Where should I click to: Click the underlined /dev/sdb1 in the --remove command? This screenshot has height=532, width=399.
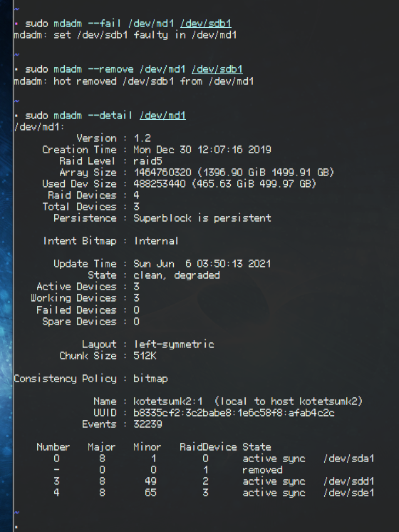pos(217,69)
